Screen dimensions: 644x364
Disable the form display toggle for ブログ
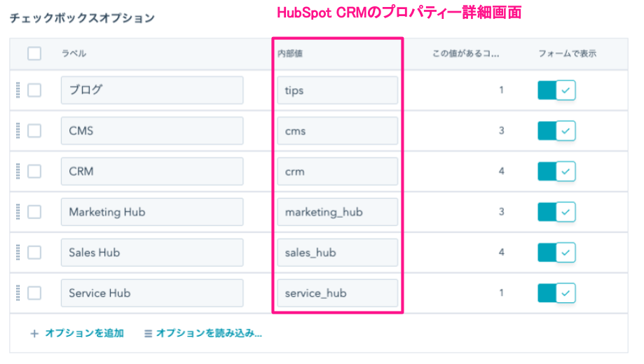(556, 90)
